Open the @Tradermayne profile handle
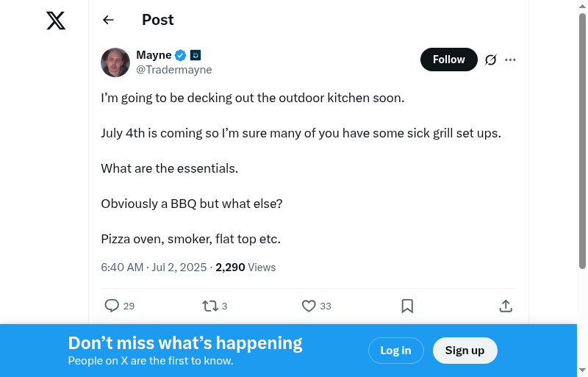 pos(174,70)
